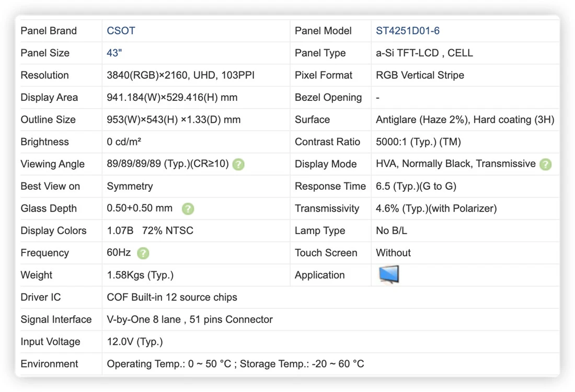This screenshot has width=575, height=392.
Task: Open the ST4251D01-6 panel model link
Action: [407, 31]
